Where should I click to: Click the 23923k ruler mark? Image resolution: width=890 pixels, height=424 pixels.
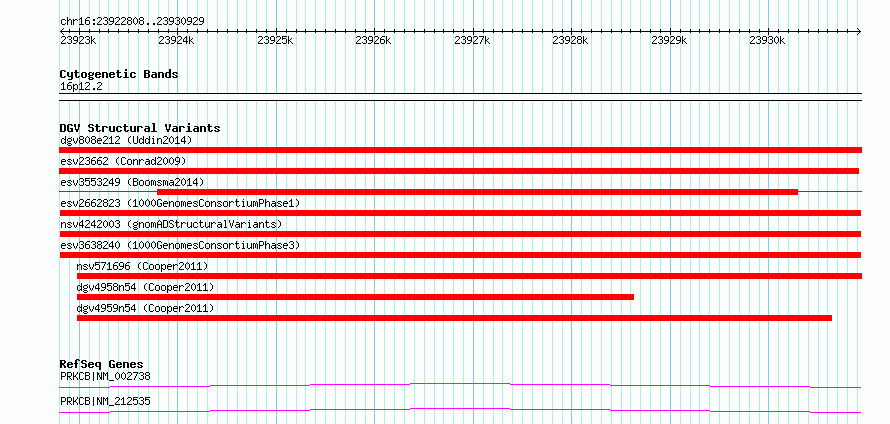(78, 40)
